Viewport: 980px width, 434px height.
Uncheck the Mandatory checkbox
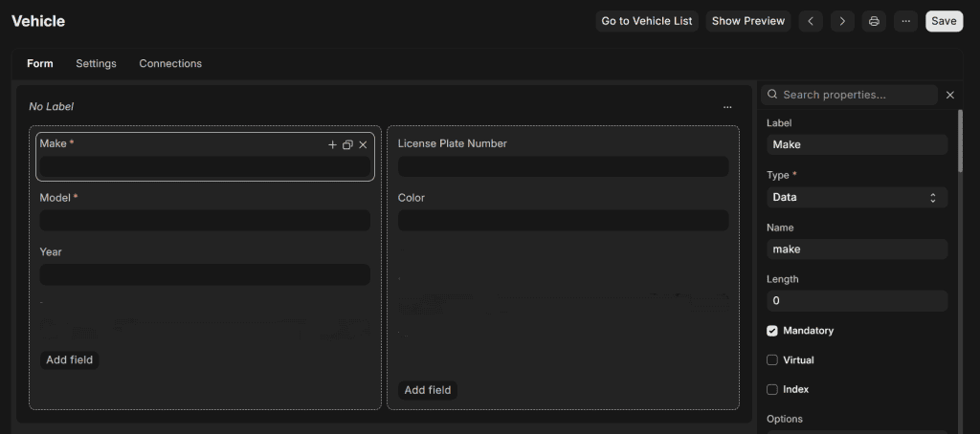tap(772, 331)
